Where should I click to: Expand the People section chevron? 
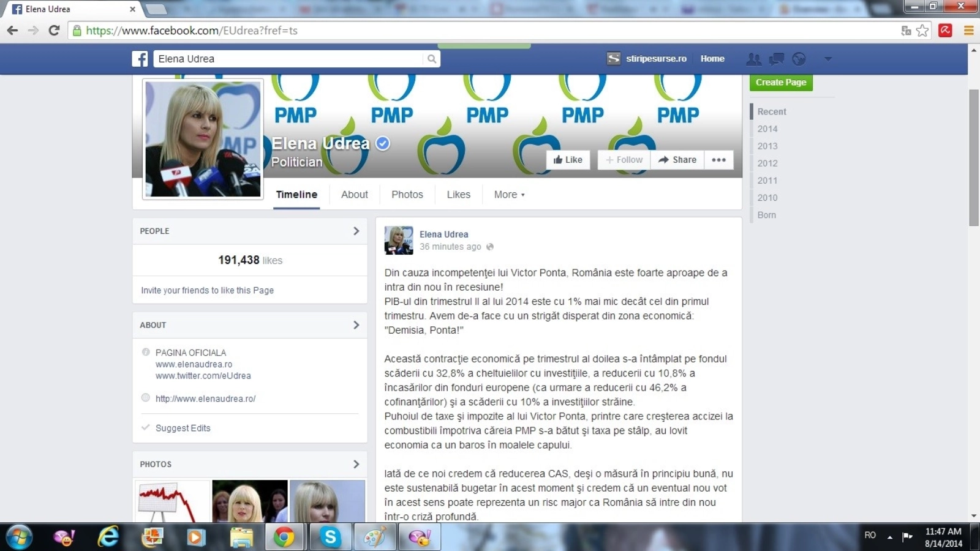pos(356,231)
